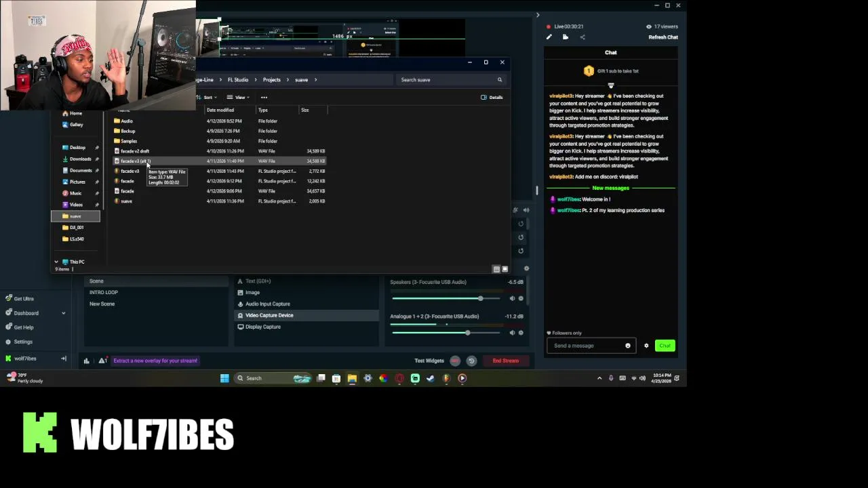Open the Samples folder row

click(219, 141)
